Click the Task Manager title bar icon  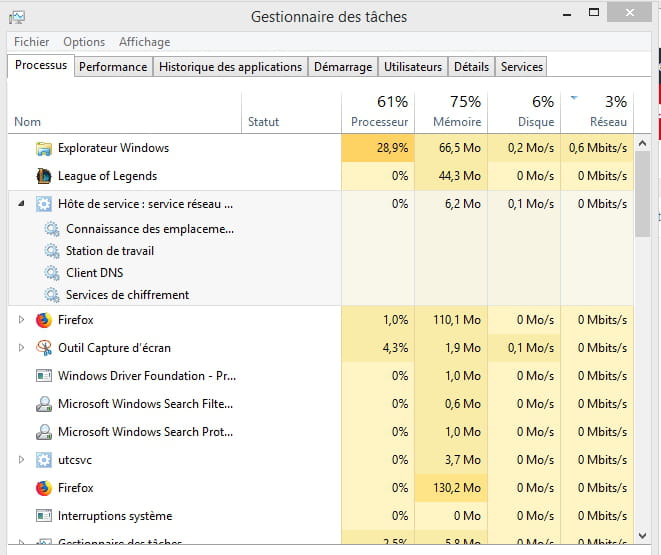coord(17,17)
